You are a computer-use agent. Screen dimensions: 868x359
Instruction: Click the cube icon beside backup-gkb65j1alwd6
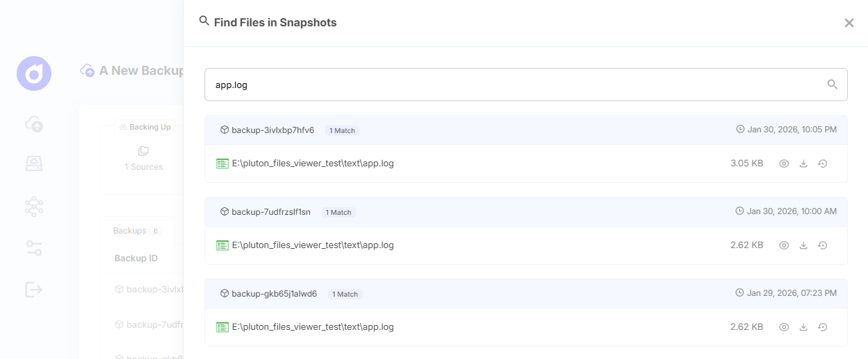tap(225, 293)
